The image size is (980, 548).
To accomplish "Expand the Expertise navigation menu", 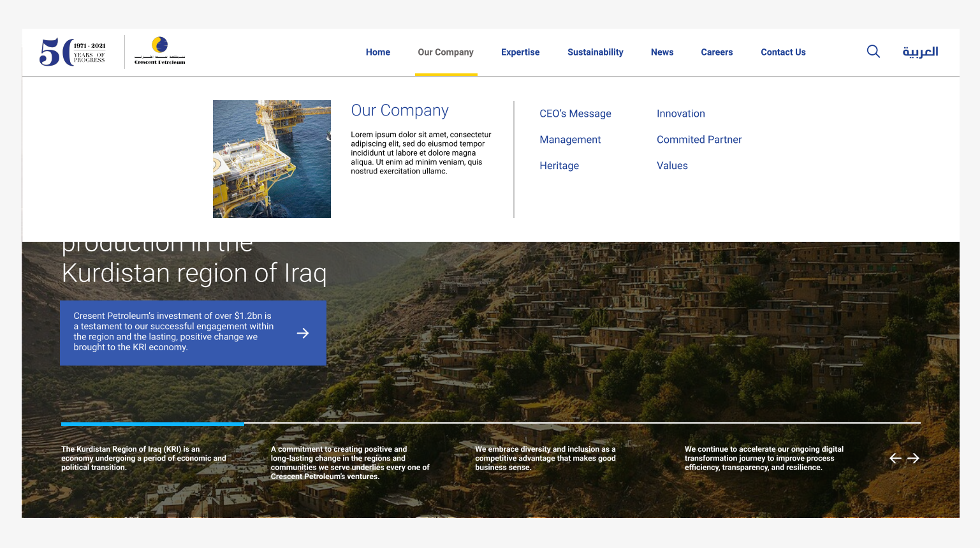I will click(x=520, y=52).
